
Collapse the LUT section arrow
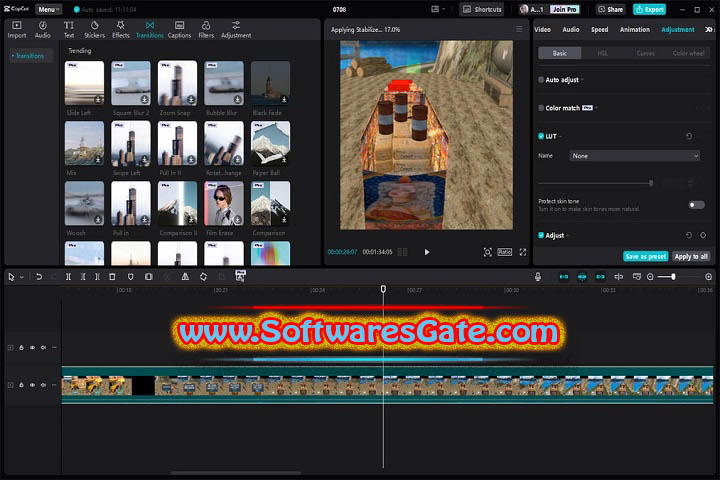pos(561,136)
